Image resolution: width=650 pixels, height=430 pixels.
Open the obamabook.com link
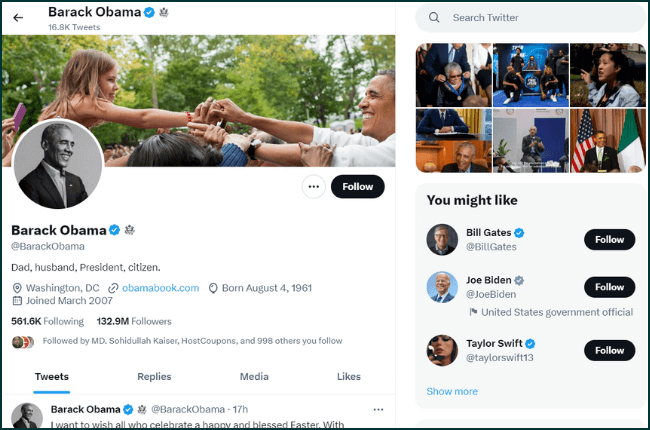(x=160, y=288)
